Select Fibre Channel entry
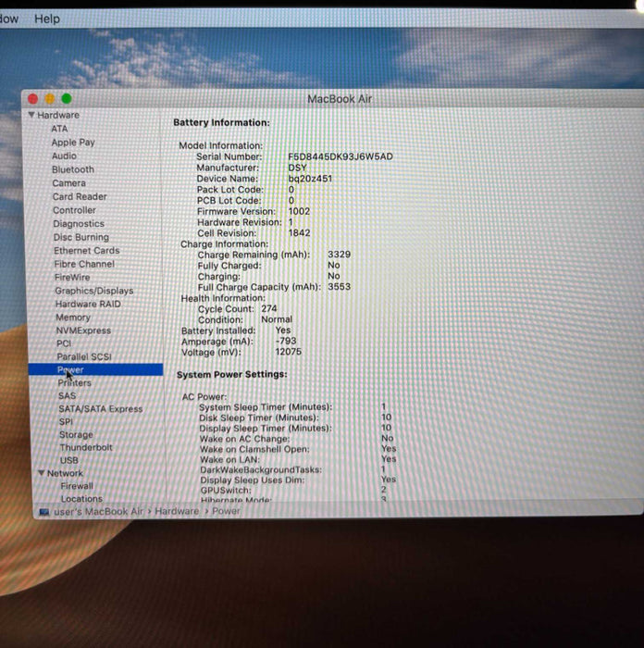Screen dimensions: 644x648 pos(84,264)
